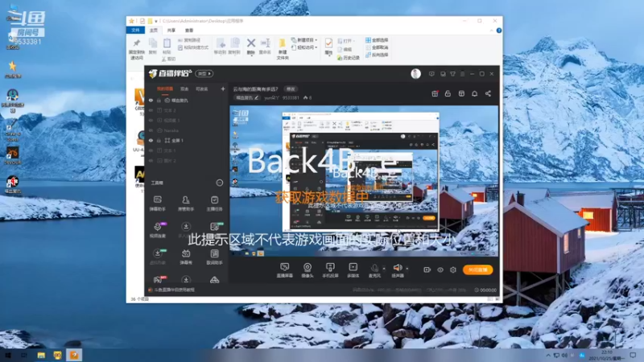This screenshot has width=644, height=362.
Task: Toggle lock on the 全屏 1 source
Action: (x=159, y=140)
